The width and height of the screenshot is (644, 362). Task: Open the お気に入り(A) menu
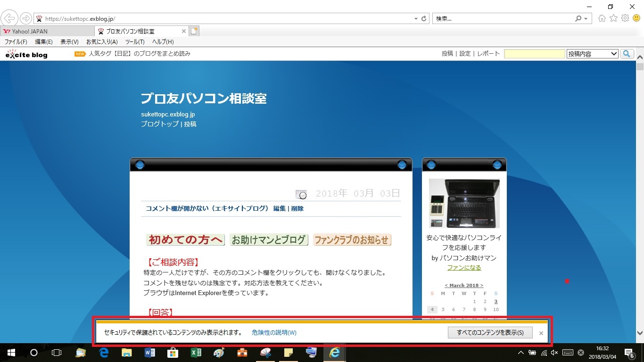[102, 42]
